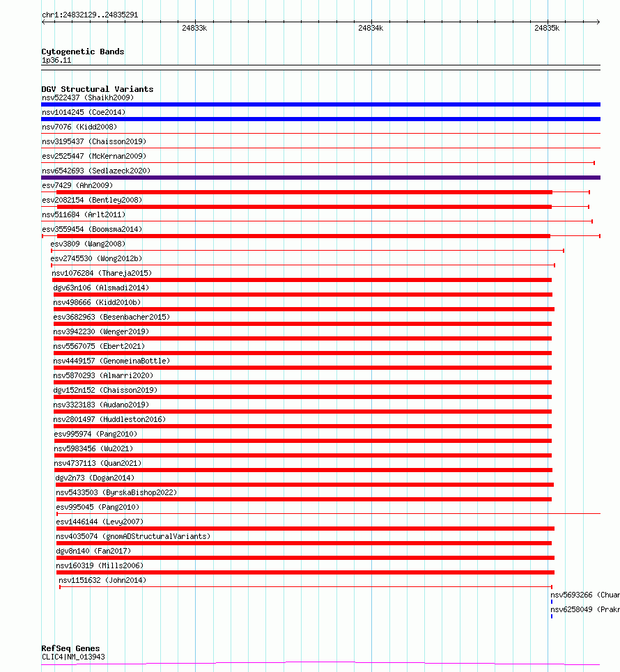Open variant nsv160319 (Mills2006)
The height and width of the screenshot is (672, 620).
click(x=100, y=565)
